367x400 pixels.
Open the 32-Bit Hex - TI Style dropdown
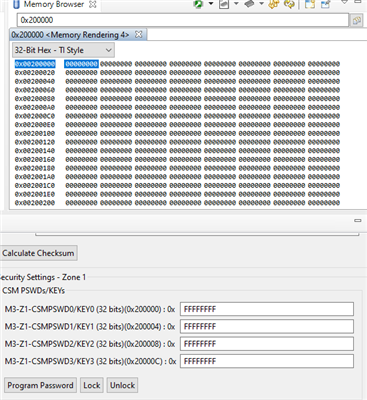pos(63,50)
